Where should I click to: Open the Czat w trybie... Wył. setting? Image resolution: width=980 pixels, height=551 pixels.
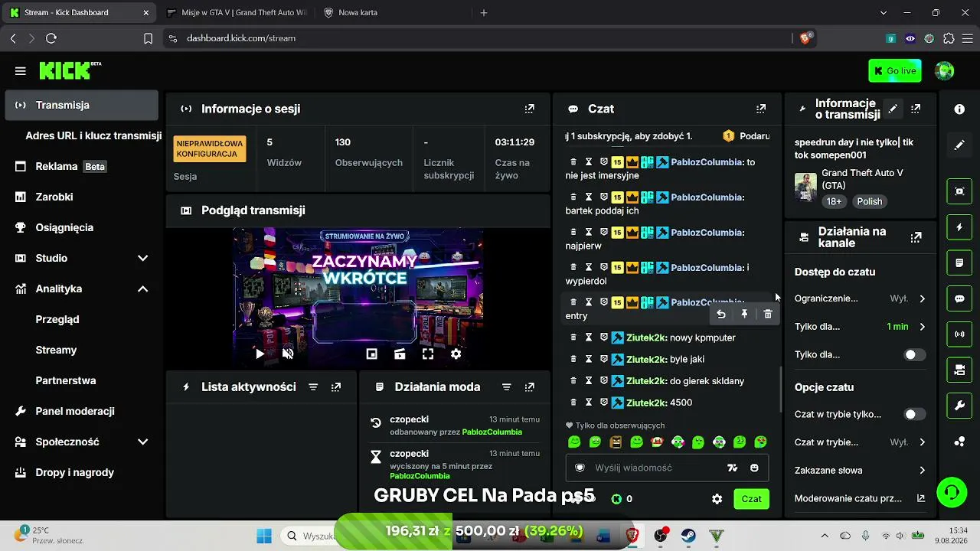point(861,442)
